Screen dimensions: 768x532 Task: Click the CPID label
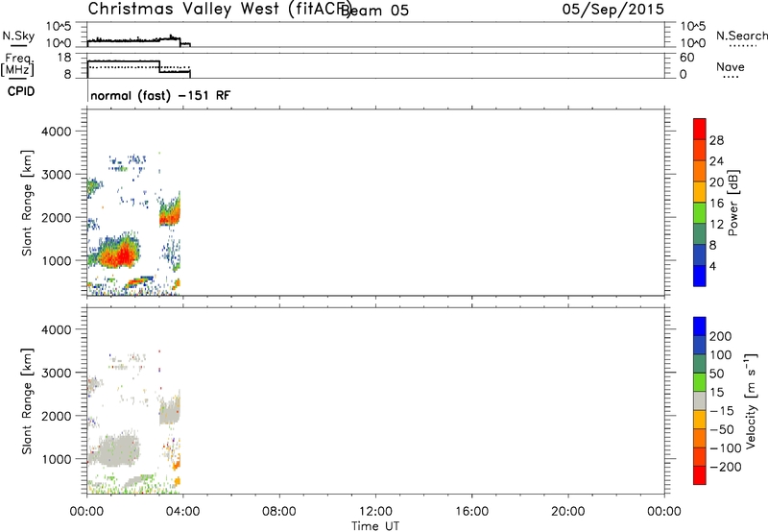click(x=21, y=91)
